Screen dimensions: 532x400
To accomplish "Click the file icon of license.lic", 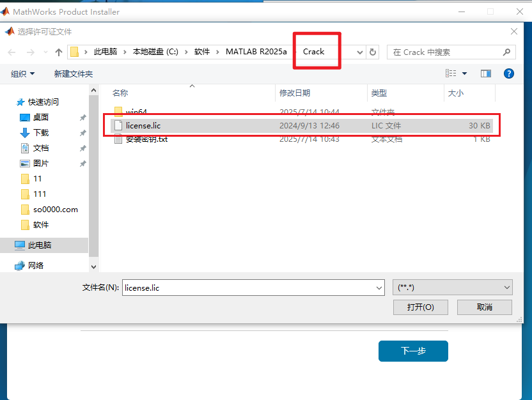I will tap(118, 125).
